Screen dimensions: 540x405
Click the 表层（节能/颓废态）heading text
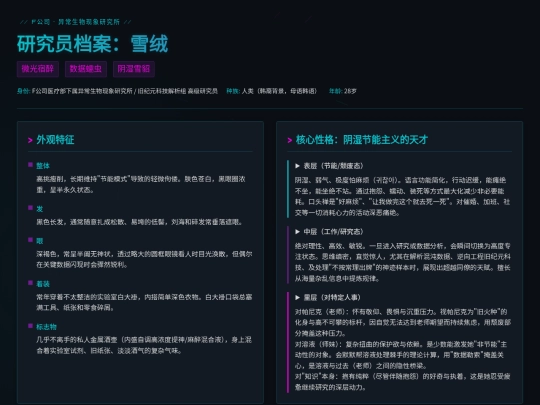click(333, 166)
